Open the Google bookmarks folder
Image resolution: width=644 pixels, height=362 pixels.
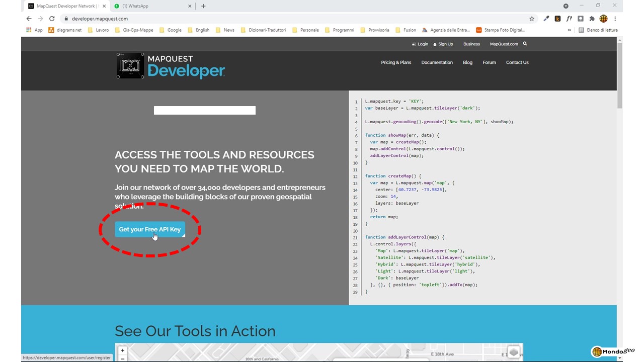(x=170, y=30)
